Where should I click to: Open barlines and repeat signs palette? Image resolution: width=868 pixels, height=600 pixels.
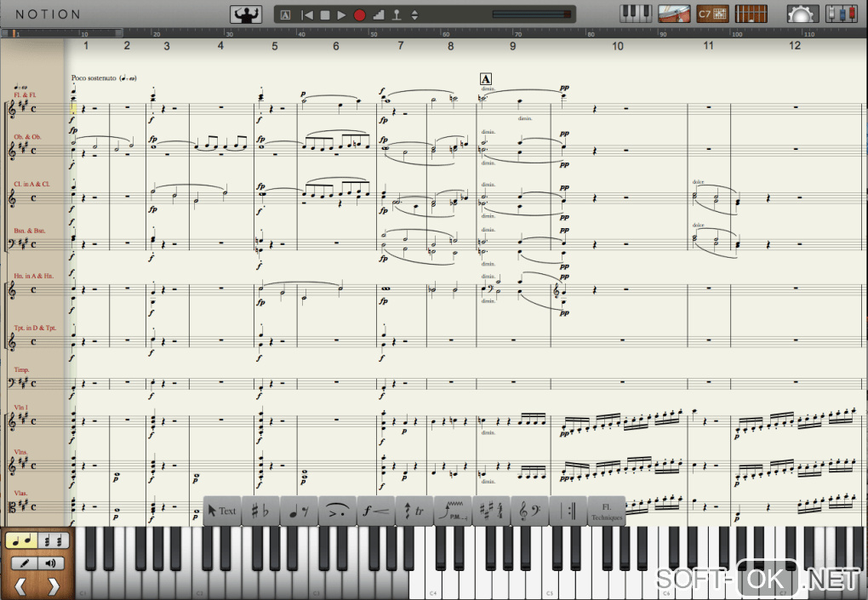coord(568,511)
